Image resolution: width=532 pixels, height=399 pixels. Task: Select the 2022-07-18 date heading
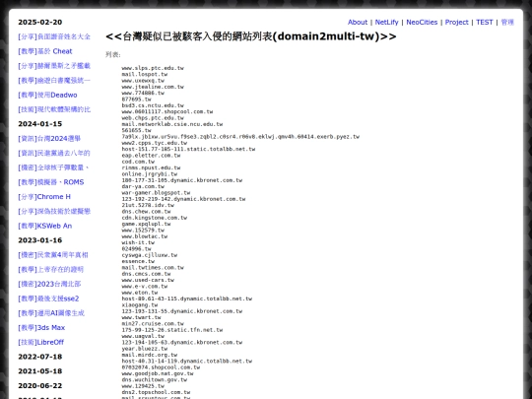click(40, 357)
